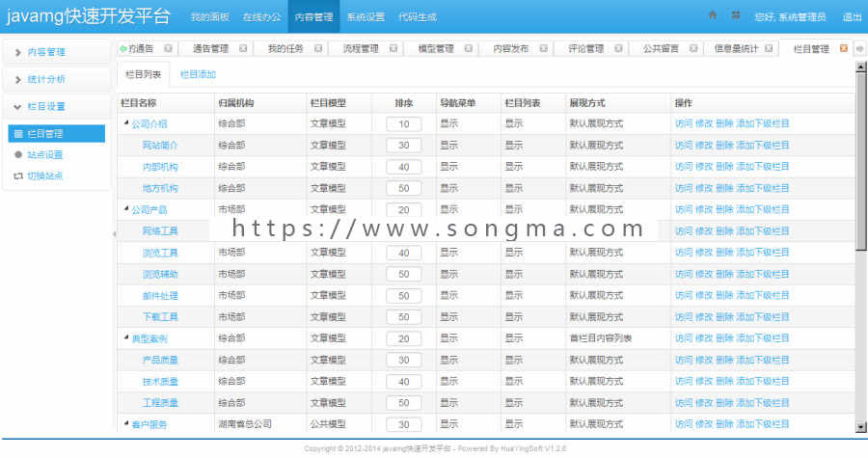Open the grid icon beside home icon

tap(735, 15)
